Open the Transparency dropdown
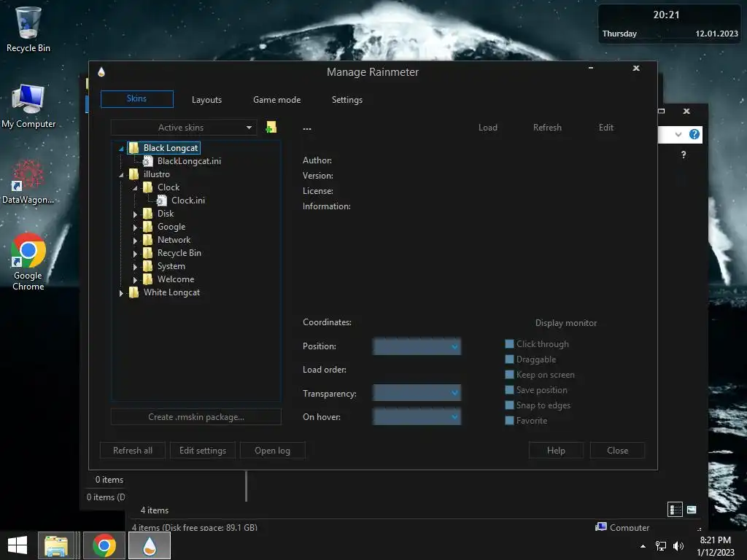This screenshot has width=747, height=560. tap(417, 393)
